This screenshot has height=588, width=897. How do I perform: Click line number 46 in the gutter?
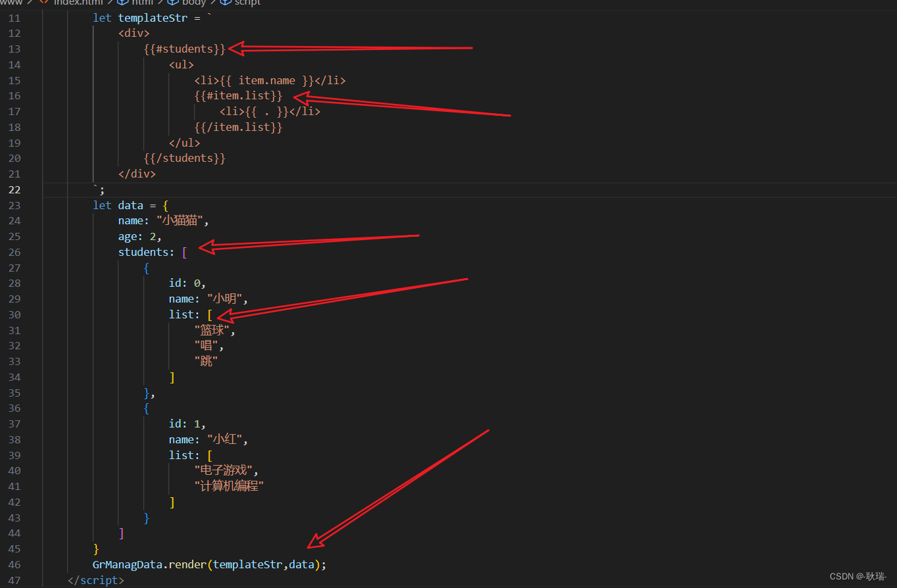(14, 564)
